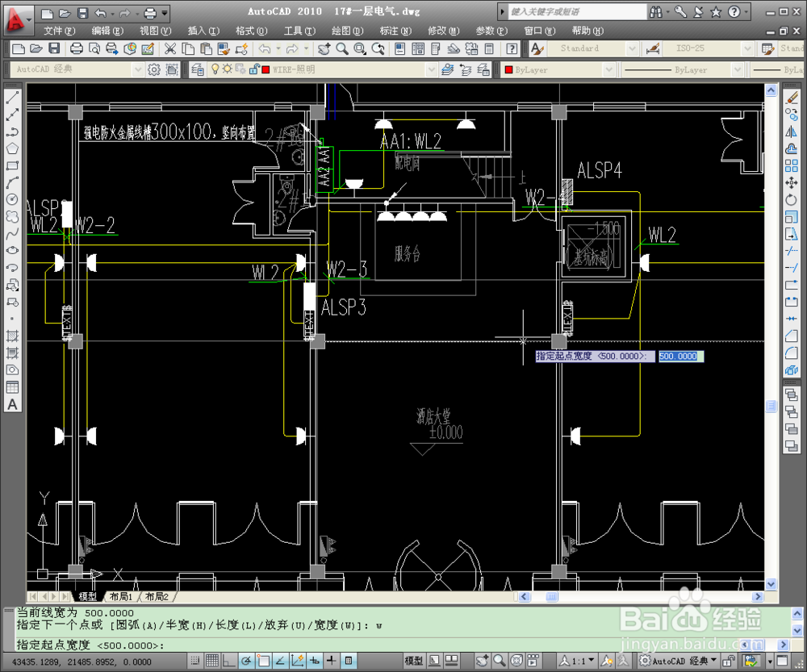Toggle layer on/off lightbulb icon
The width and height of the screenshot is (807, 672).
tap(215, 69)
